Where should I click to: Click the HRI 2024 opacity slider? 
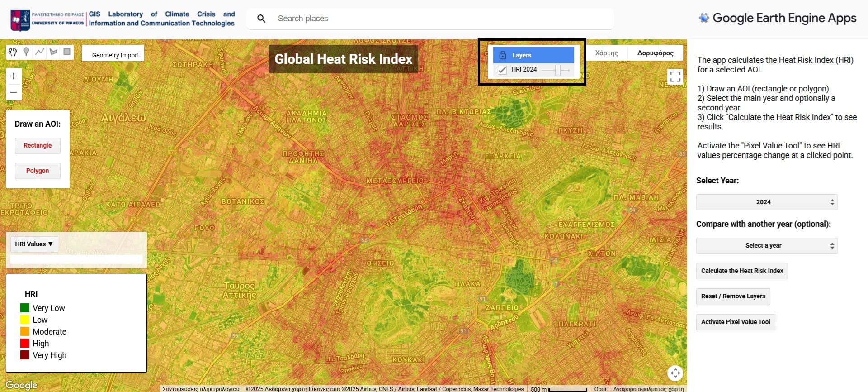click(557, 70)
